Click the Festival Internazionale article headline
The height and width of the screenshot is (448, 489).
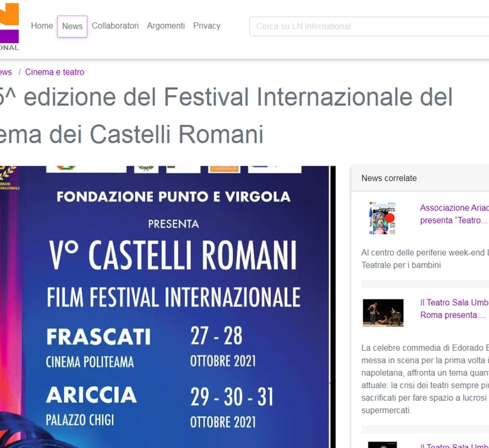(226, 115)
